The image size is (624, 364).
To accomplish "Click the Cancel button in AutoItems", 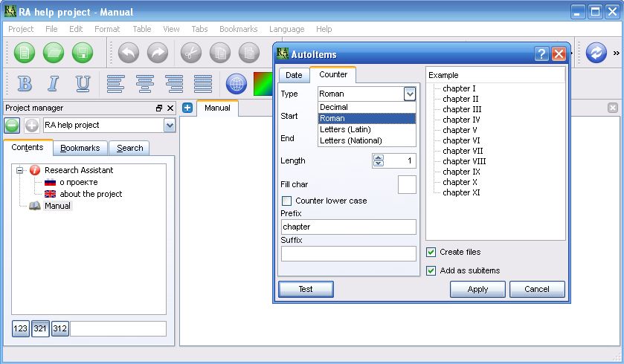I will point(537,289).
